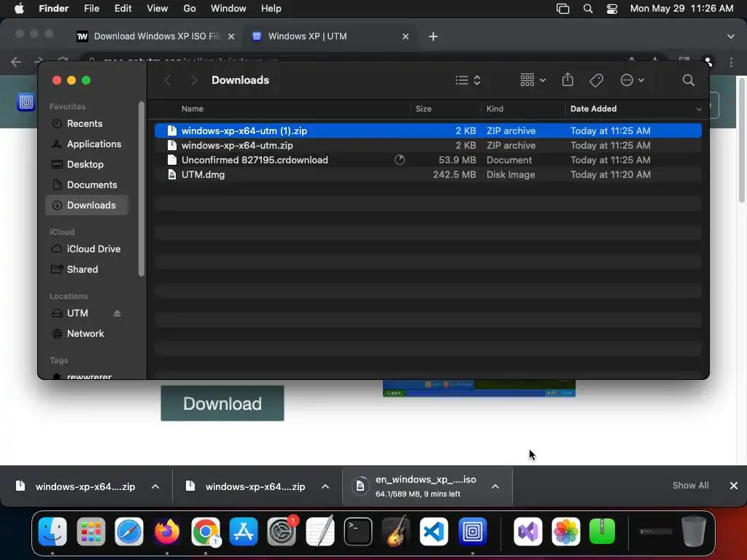Open Photos from the Dock
This screenshot has width=747, height=560.
(x=566, y=531)
